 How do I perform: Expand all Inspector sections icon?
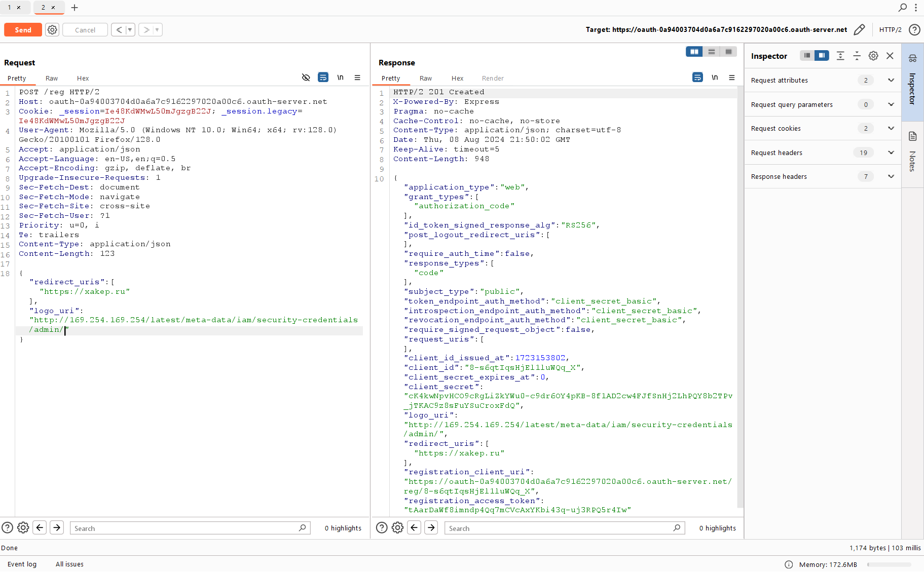click(840, 56)
